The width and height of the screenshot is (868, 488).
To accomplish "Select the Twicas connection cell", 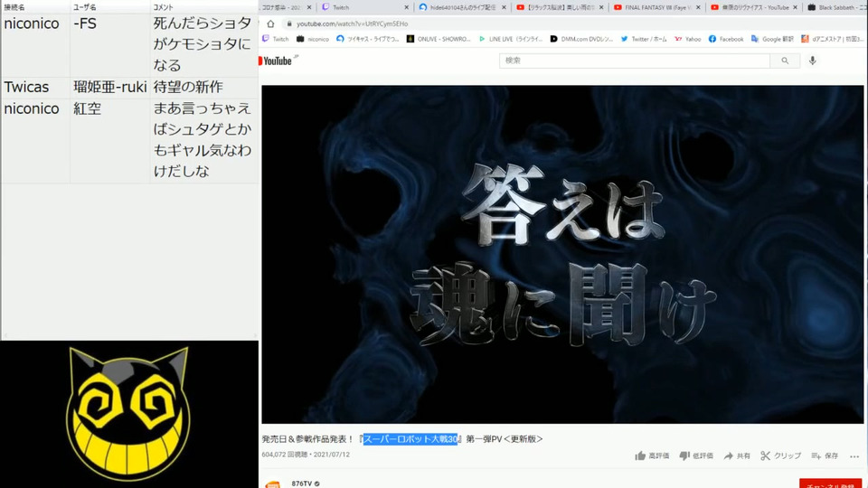I will tap(35, 88).
